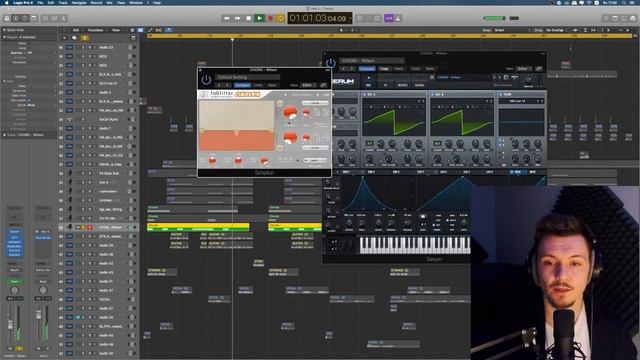640x360 pixels.
Task: Open the tracks area View menu
Action: 116,30
